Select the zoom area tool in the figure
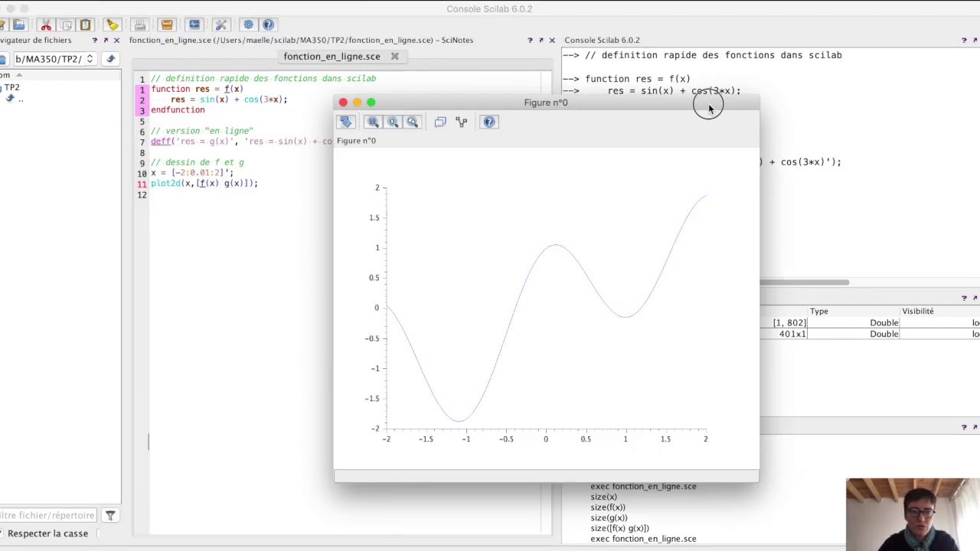Image resolution: width=980 pixels, height=551 pixels. coord(373,122)
